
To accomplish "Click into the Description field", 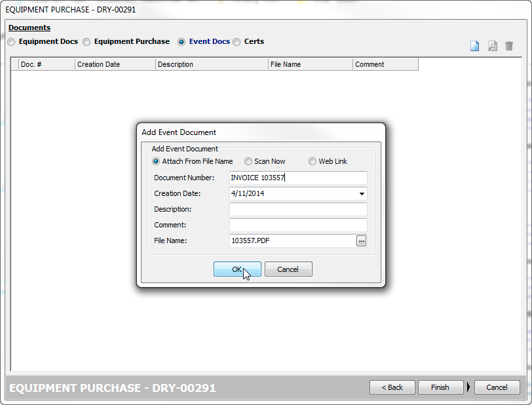I will tap(298, 210).
